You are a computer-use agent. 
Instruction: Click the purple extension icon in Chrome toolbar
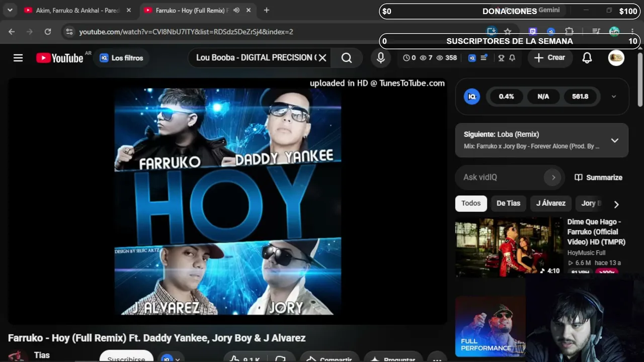click(x=533, y=32)
